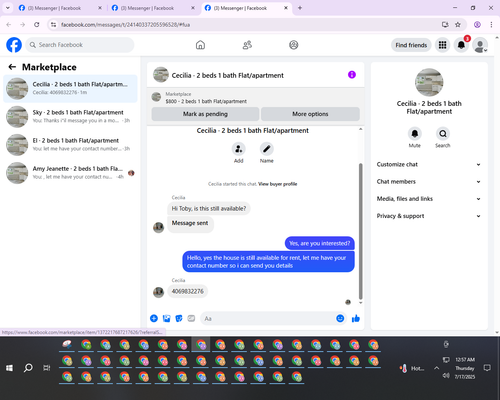Open Windows taskbar search
Viewport: 500px width, 400px height.
28,368
